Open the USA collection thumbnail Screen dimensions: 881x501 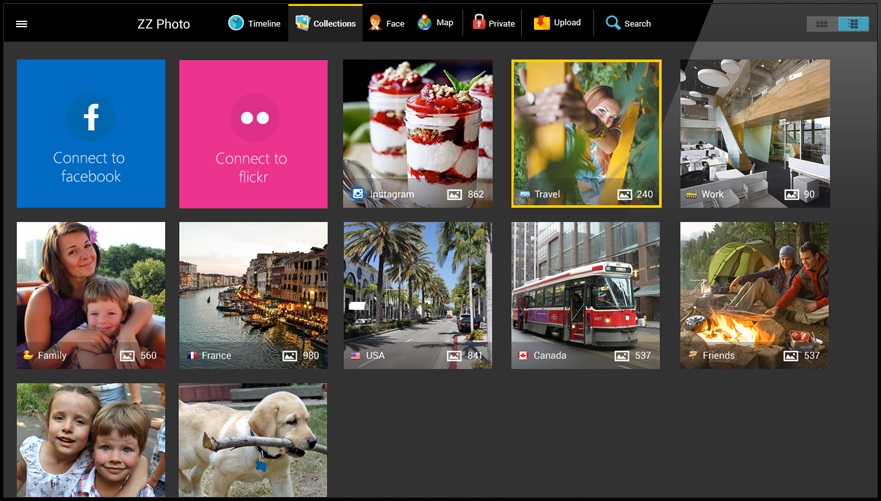click(x=418, y=295)
